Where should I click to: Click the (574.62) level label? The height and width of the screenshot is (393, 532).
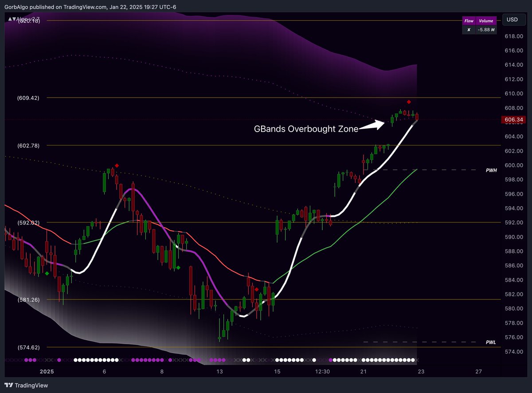click(x=28, y=347)
